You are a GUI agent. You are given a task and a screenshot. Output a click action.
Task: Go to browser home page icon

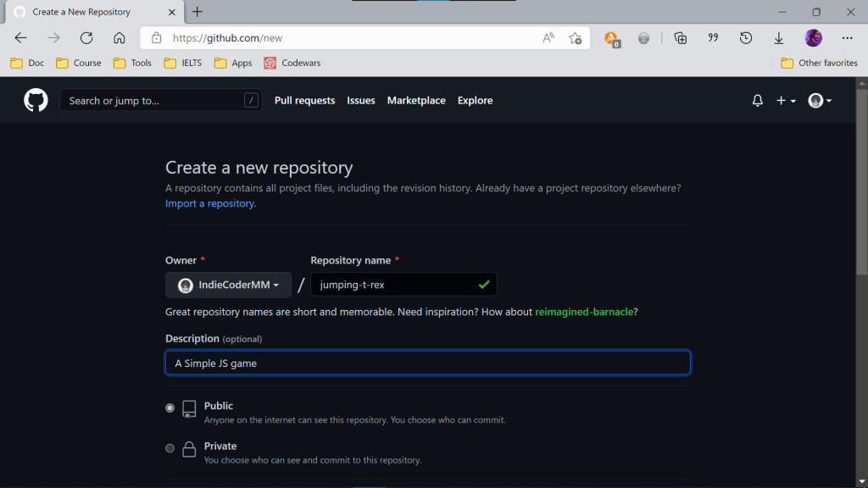(x=120, y=38)
